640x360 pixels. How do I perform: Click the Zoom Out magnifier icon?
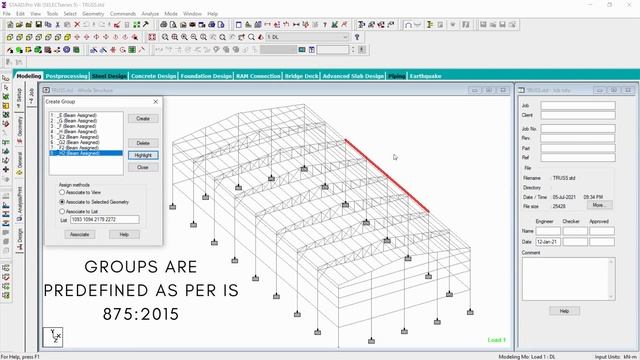(x=194, y=37)
